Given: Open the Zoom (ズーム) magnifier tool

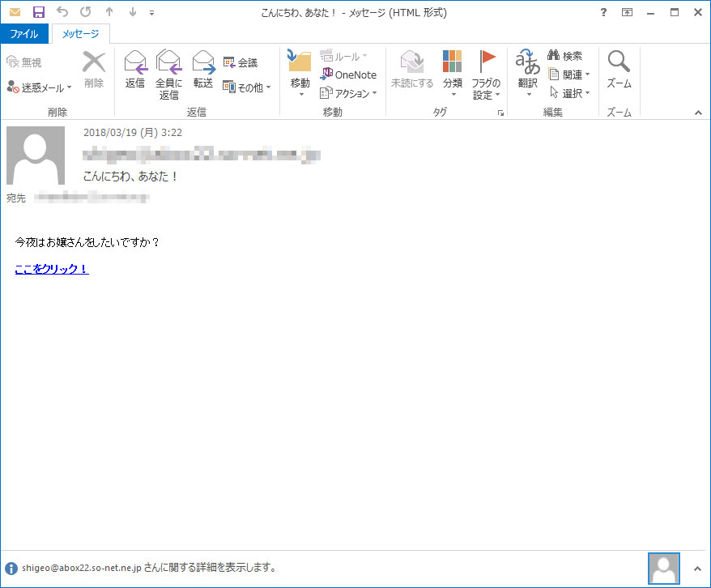Looking at the screenshot, I should [x=619, y=70].
